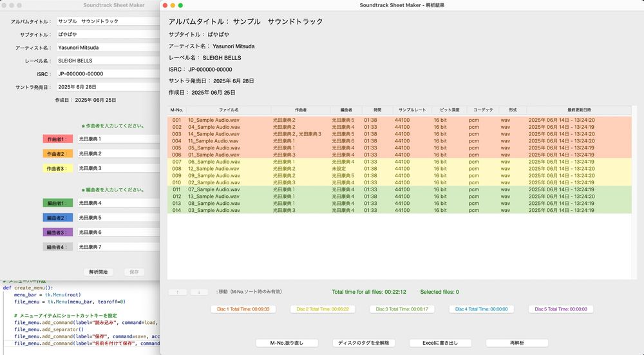Click the purple 編曲者3 color label
Viewport: 644px width, 355px height.
click(x=57, y=232)
